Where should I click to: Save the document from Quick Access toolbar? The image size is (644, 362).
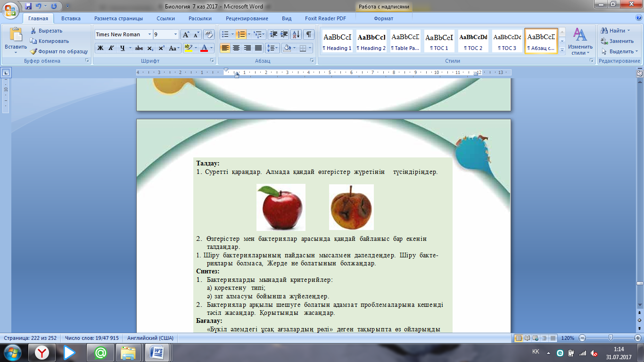tap(29, 6)
